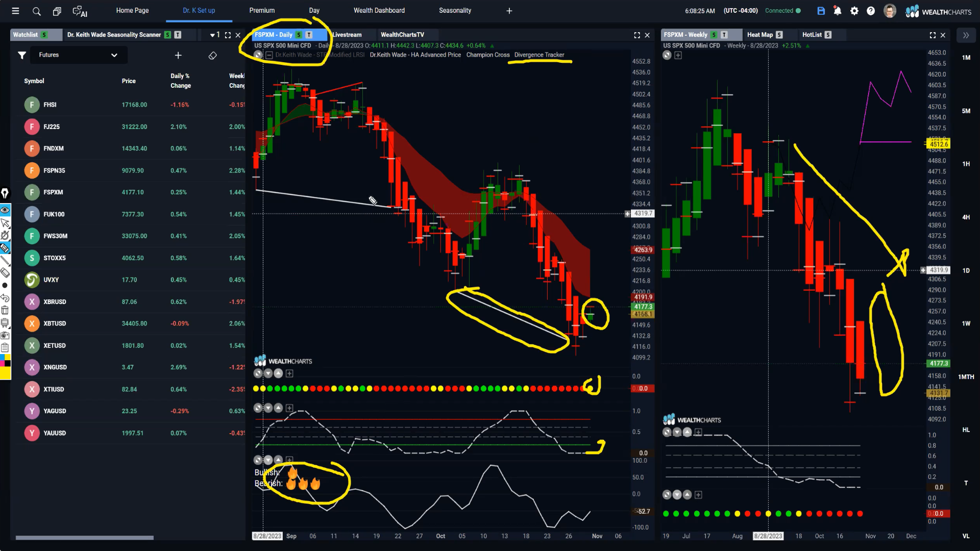Expand the Bullish Bearish pane plus
The width and height of the screenshot is (980, 551).
pyautogui.click(x=289, y=460)
